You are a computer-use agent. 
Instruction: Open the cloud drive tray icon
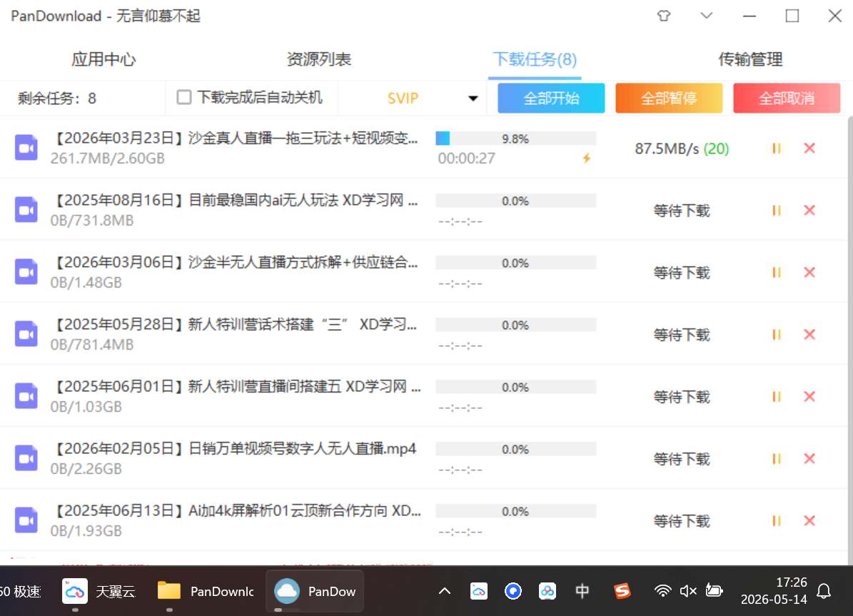(x=479, y=591)
